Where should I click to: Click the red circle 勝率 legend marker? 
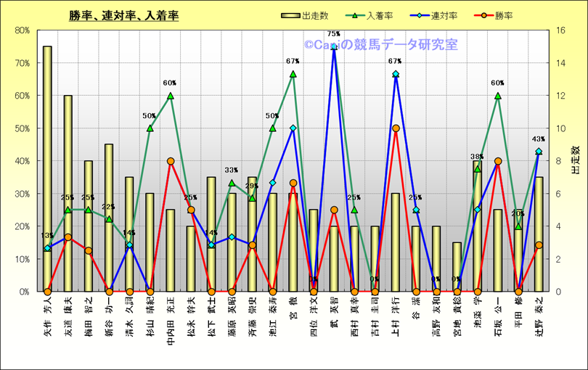(487, 15)
